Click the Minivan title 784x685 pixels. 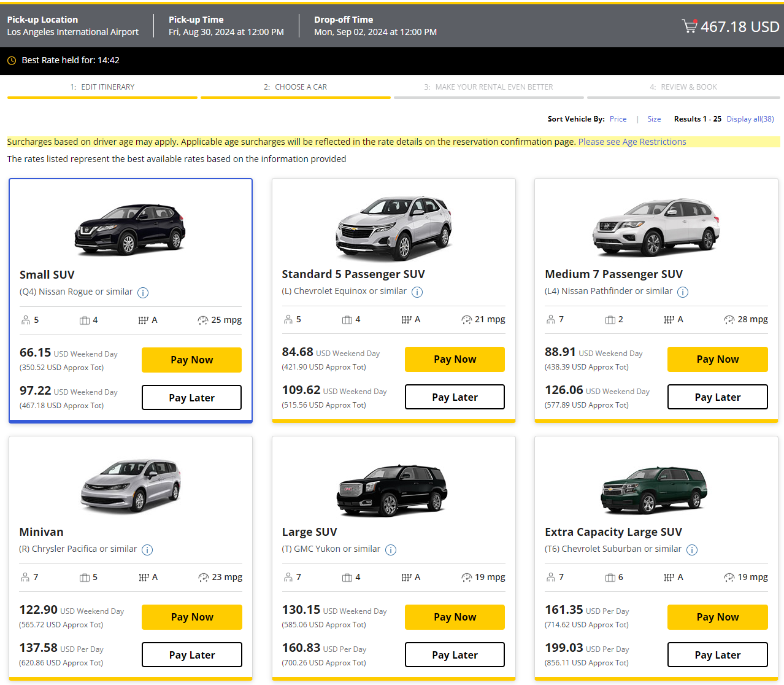[41, 532]
